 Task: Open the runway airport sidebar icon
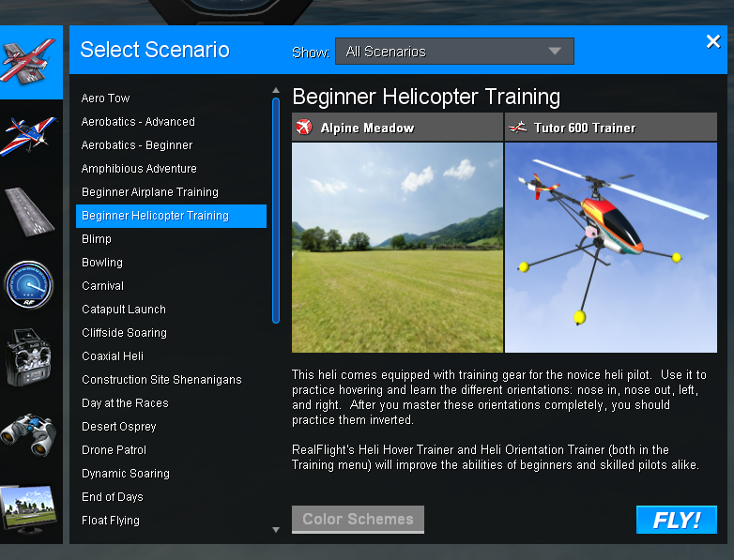point(29,211)
